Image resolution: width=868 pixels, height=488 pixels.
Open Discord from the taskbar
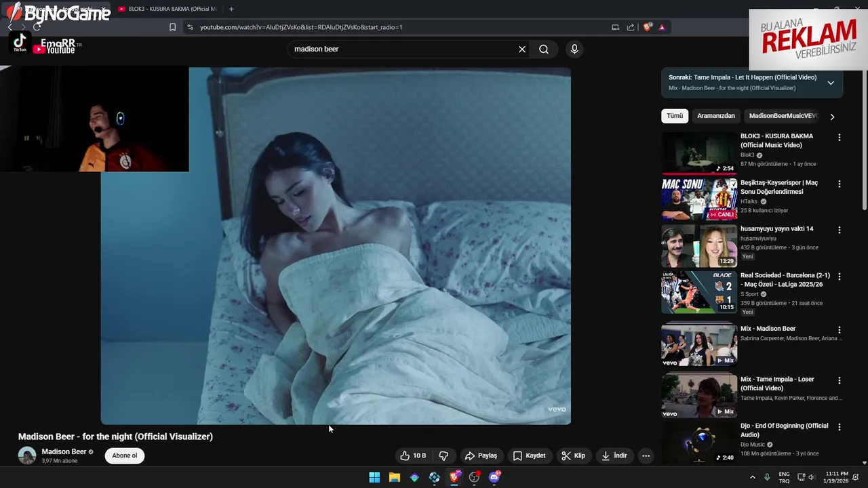point(494,477)
